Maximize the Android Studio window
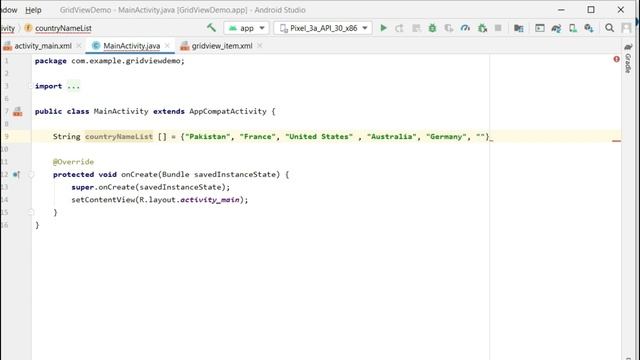 [591, 10]
